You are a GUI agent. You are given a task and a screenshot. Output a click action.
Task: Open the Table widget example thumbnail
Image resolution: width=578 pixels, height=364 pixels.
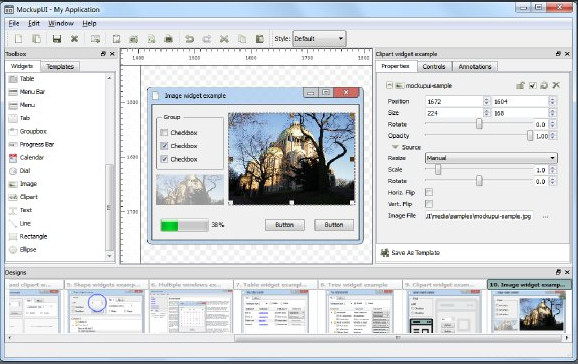pos(275,308)
